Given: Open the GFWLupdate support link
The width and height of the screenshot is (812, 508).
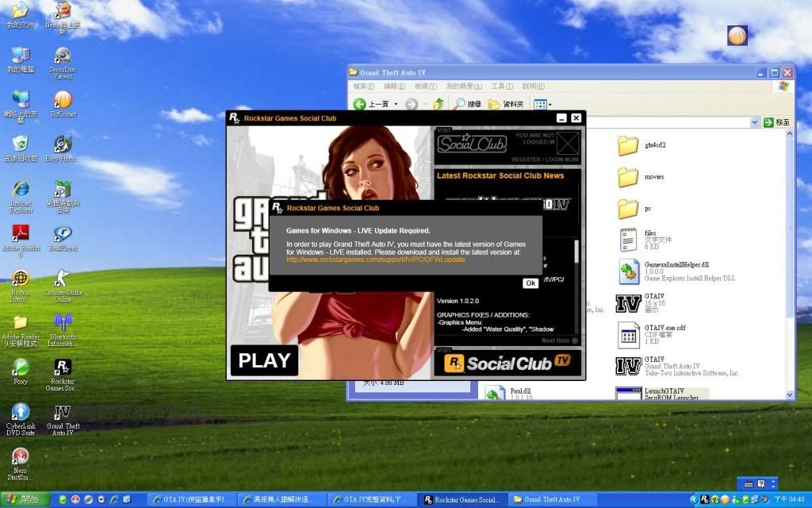Looking at the screenshot, I should [376, 260].
